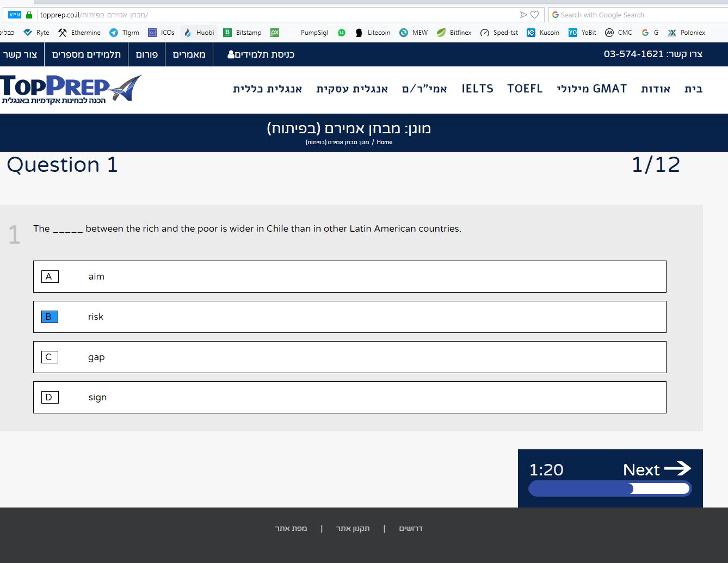Viewport: 728px width, 563px height.
Task: Click the TopPrep logo
Action: (x=71, y=89)
